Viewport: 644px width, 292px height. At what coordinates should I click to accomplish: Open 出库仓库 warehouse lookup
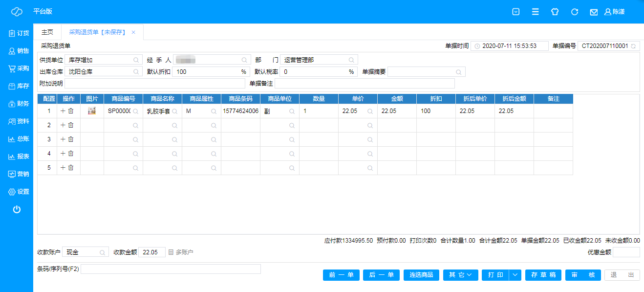click(x=136, y=72)
